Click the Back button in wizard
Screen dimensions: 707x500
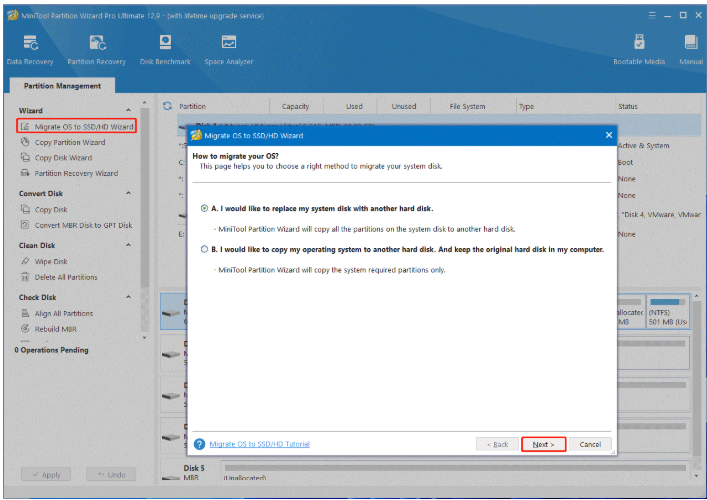tap(497, 444)
